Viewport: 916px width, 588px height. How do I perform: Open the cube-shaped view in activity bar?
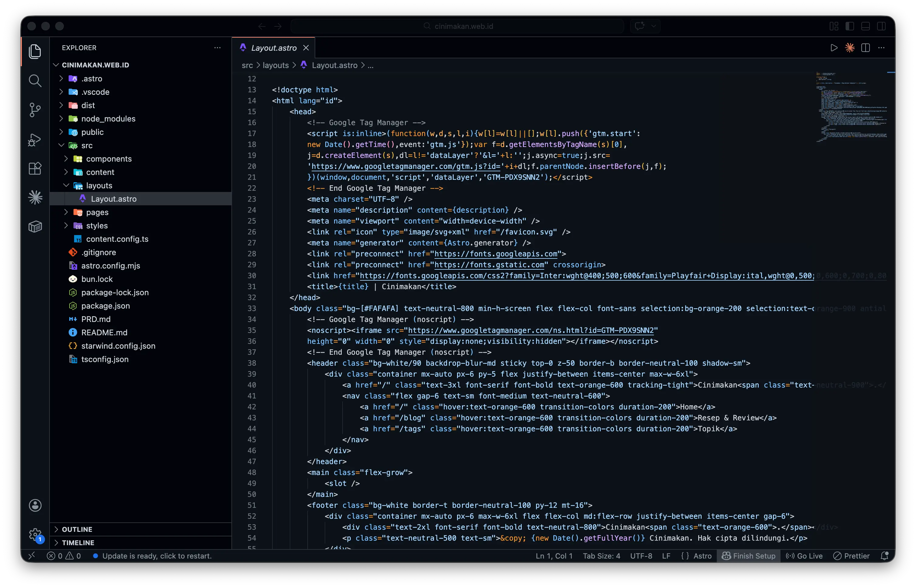pyautogui.click(x=35, y=226)
